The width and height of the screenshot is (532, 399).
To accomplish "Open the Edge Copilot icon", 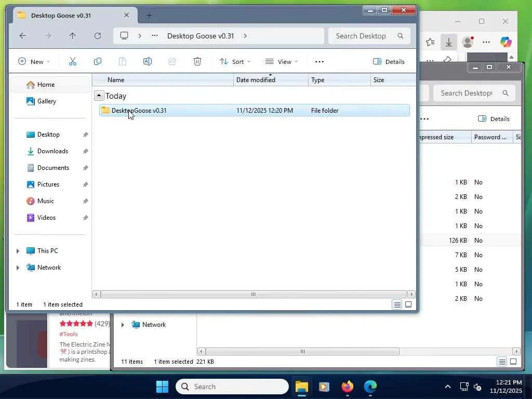I will click(x=506, y=42).
